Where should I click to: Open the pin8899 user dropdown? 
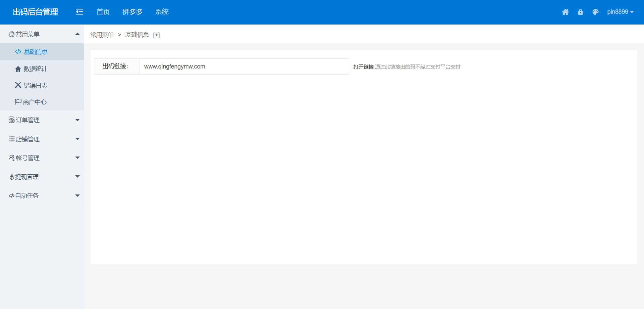[x=620, y=12]
